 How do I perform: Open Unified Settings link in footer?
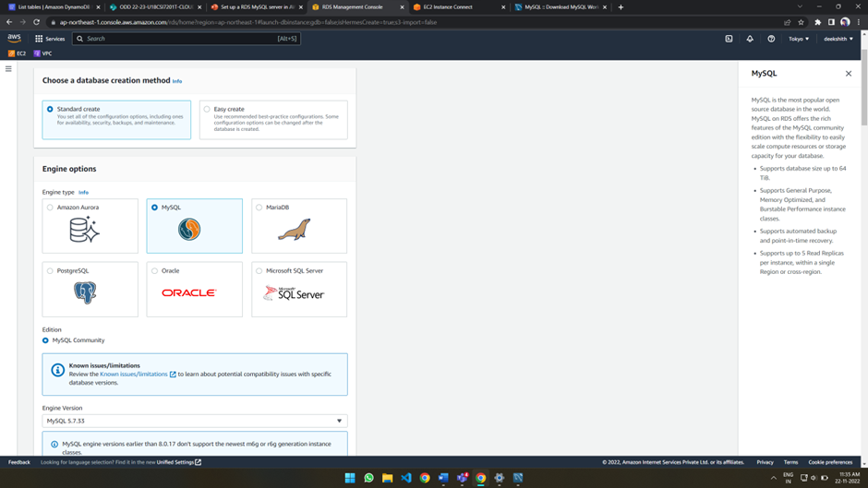178,462
